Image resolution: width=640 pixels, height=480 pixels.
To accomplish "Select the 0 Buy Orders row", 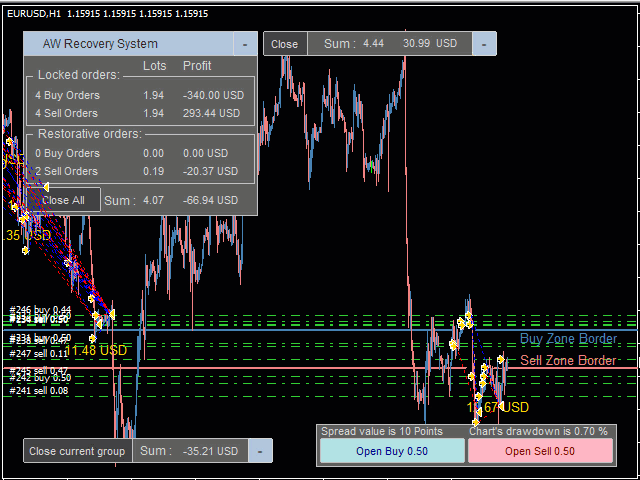I will (140, 153).
